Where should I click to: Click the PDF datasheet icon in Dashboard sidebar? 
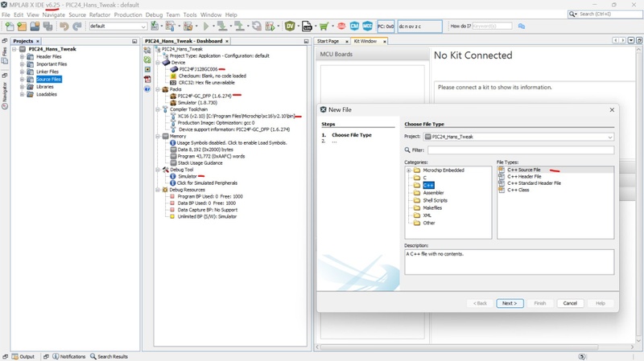click(x=147, y=79)
